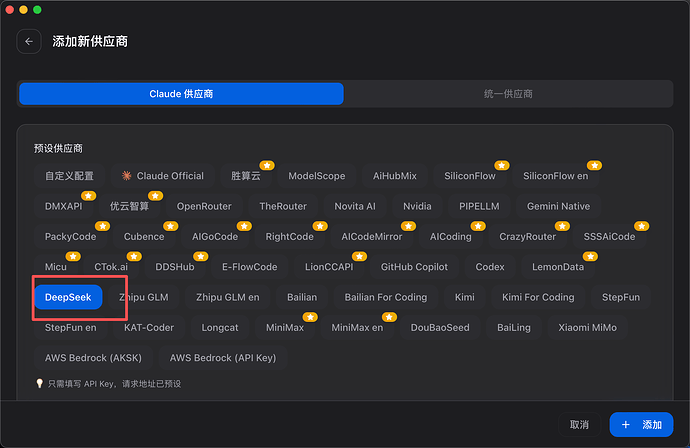Pick the Micu preset
This screenshot has height=448, width=690.
click(56, 267)
